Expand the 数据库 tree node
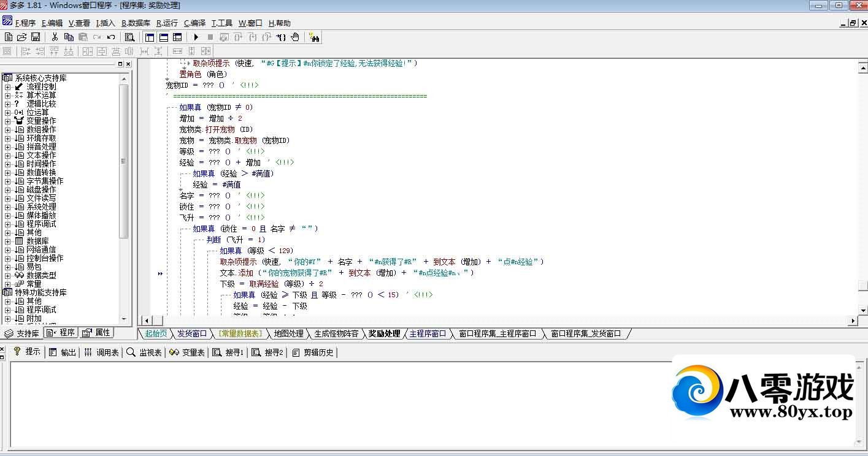The height and width of the screenshot is (456, 868). 7,241
